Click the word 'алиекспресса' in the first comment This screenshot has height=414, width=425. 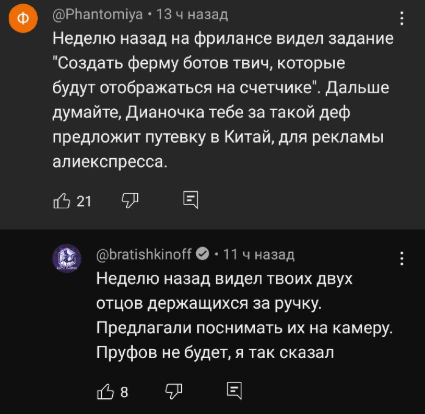(x=108, y=162)
